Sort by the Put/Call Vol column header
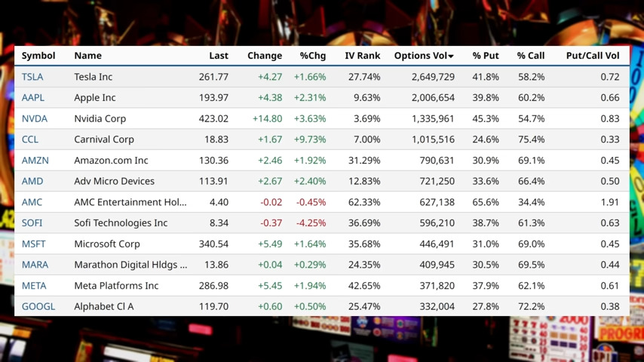This screenshot has height=362, width=644. 593,56
